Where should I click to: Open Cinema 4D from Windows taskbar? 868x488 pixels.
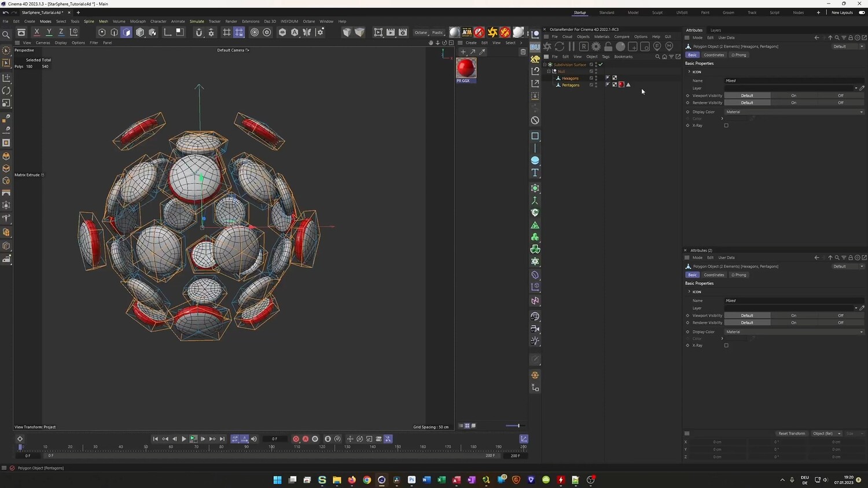click(x=381, y=480)
